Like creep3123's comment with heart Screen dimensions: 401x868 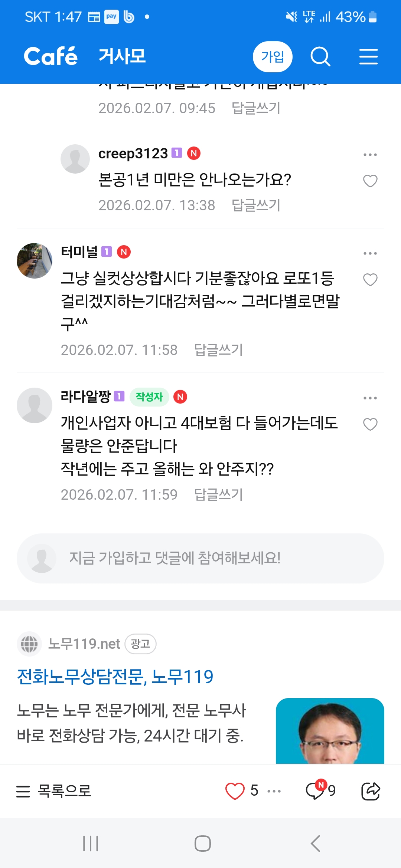point(370,181)
